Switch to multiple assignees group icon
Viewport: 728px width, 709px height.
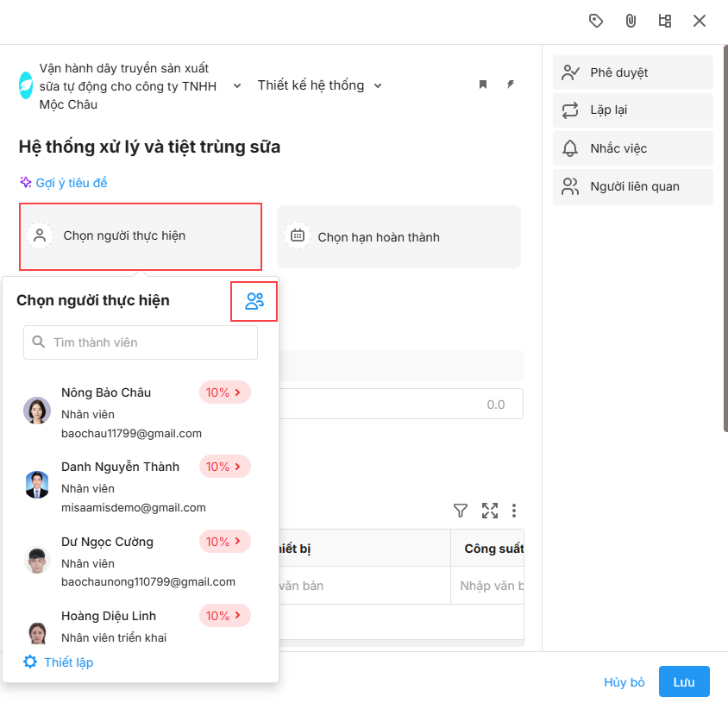click(254, 301)
